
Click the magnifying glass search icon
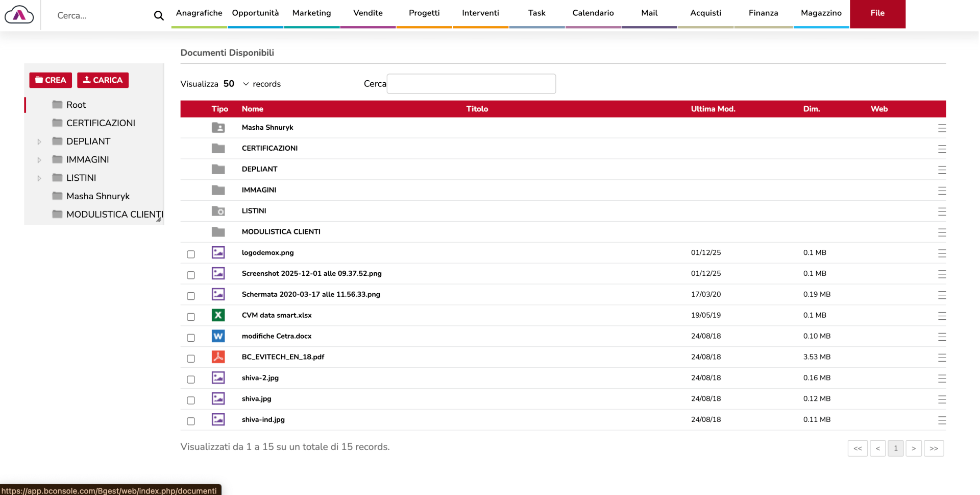point(159,16)
